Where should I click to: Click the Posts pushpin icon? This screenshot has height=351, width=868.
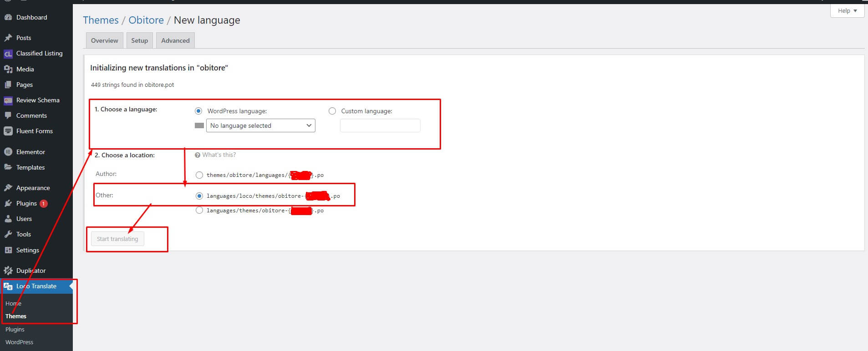point(8,38)
